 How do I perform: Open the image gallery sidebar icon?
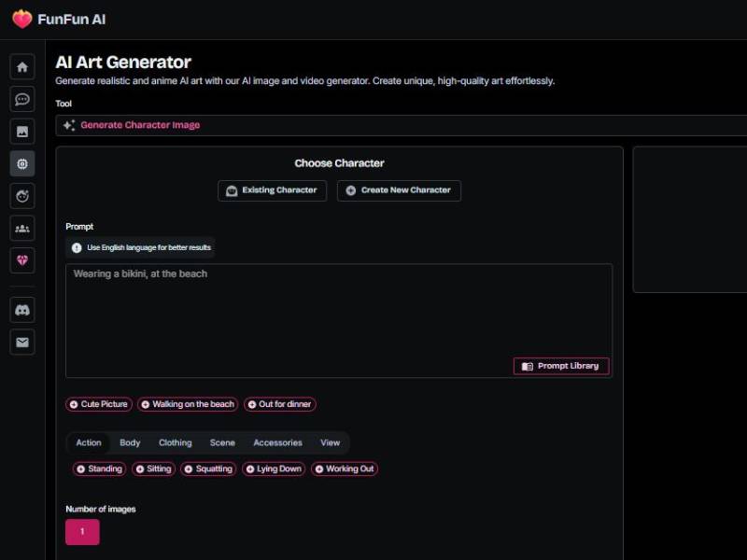tap(21, 131)
